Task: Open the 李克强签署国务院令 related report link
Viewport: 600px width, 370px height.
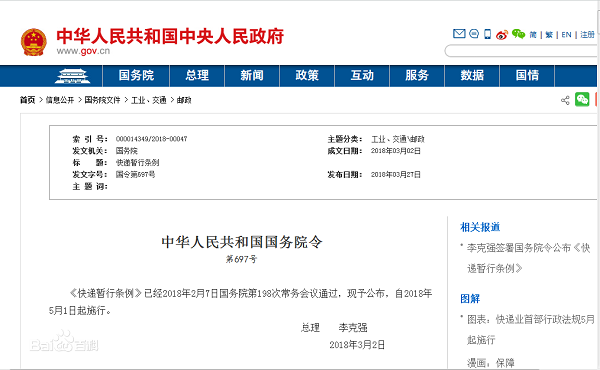Action: click(x=528, y=258)
